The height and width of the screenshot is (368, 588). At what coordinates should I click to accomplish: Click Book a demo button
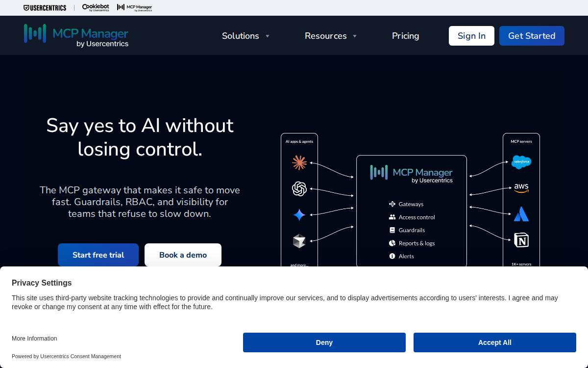click(183, 255)
